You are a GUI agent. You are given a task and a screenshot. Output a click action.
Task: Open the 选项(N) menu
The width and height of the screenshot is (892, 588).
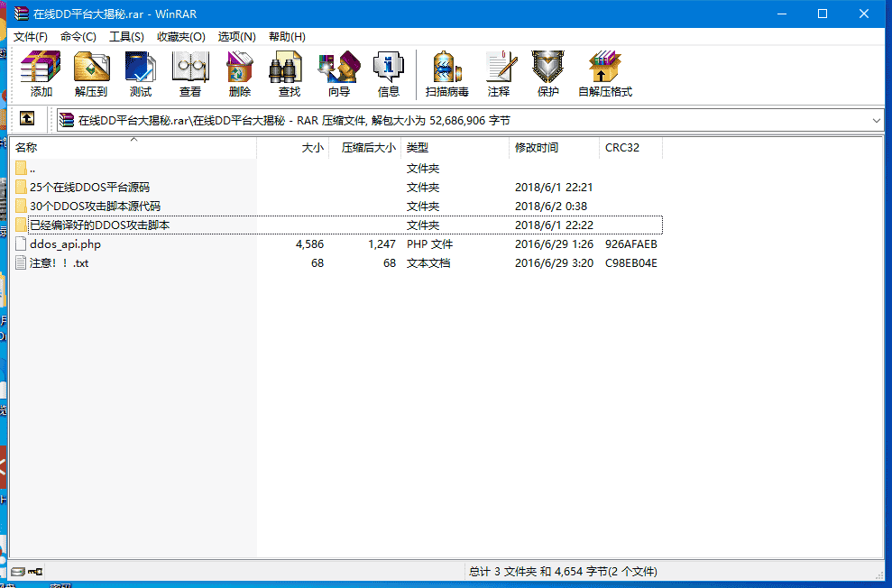[x=236, y=37]
